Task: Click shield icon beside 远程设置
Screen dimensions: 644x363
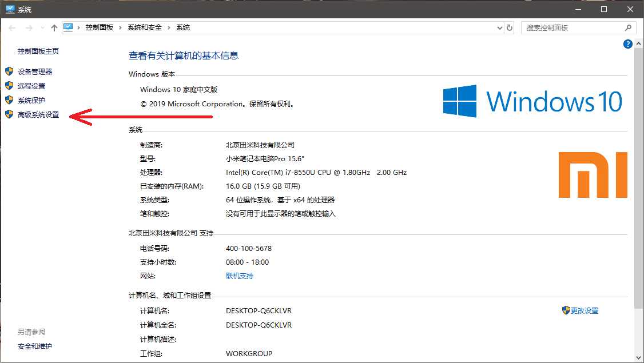Action: [x=9, y=86]
